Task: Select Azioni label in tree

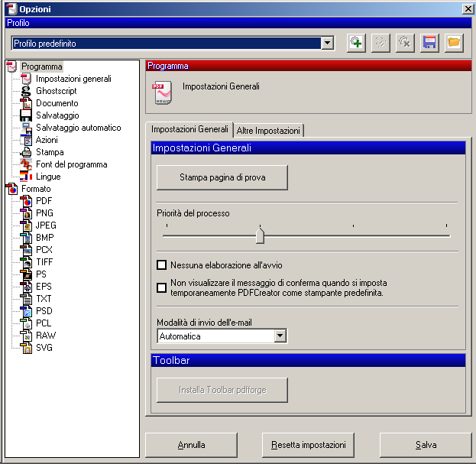Action: [47, 140]
